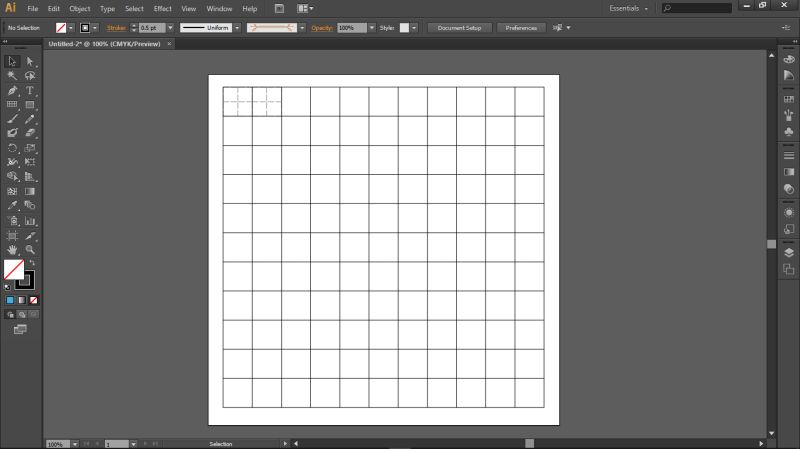
Task: Open stroke weight dropdown
Action: (170, 28)
